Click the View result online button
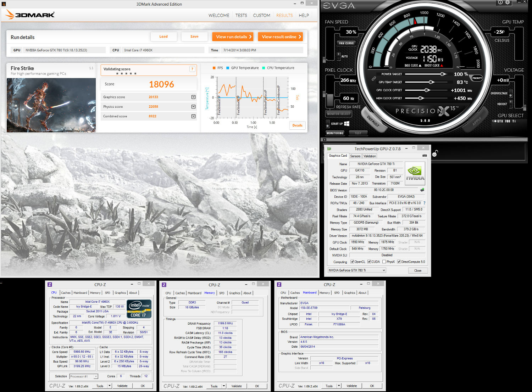This screenshot has height=392, width=532. click(281, 37)
